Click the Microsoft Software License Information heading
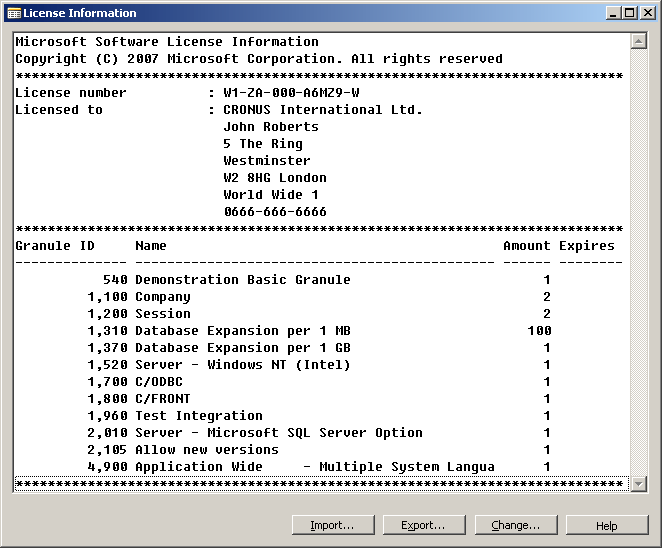 point(167,42)
